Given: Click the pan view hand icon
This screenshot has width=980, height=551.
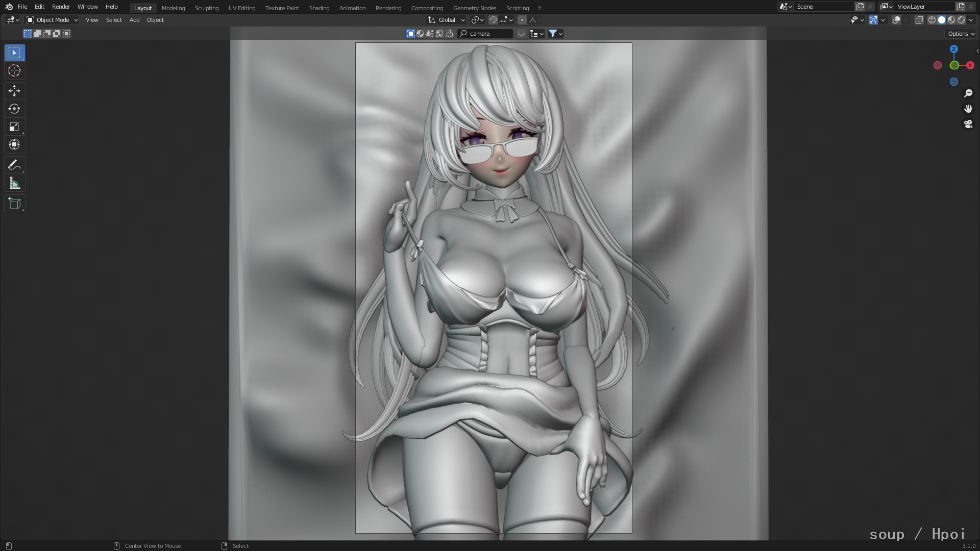Looking at the screenshot, I should pyautogui.click(x=968, y=109).
